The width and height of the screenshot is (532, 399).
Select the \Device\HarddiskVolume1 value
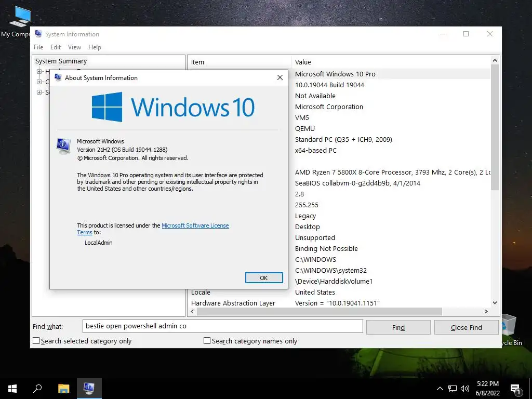pyautogui.click(x=334, y=281)
